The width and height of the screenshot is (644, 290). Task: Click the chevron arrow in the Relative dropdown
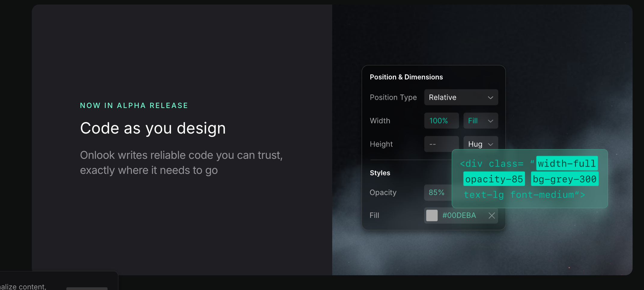(490, 97)
